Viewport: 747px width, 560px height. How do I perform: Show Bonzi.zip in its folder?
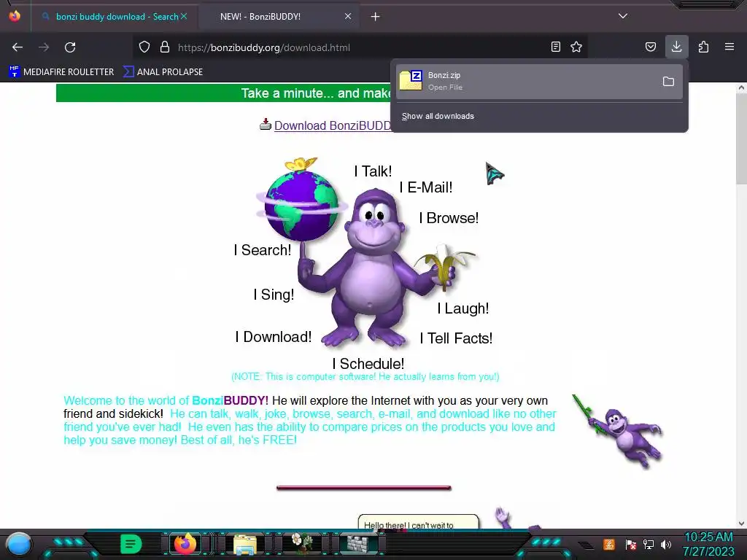click(668, 82)
